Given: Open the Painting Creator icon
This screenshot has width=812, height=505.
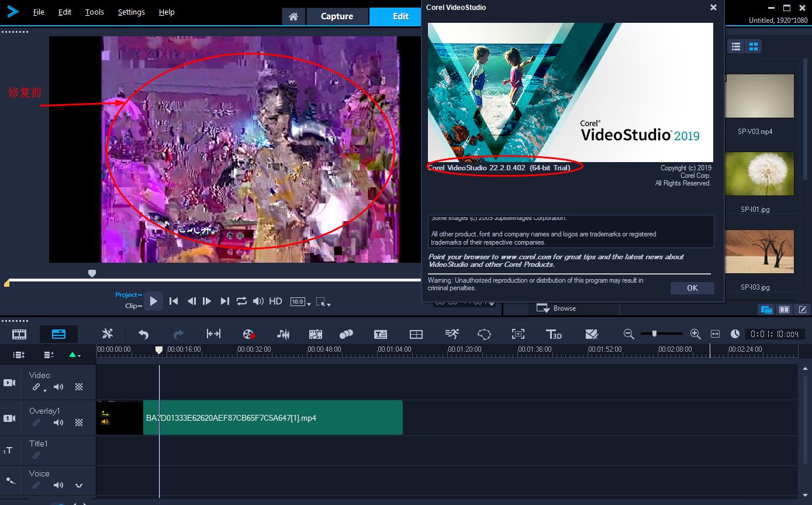Looking at the screenshot, I should click(592, 334).
